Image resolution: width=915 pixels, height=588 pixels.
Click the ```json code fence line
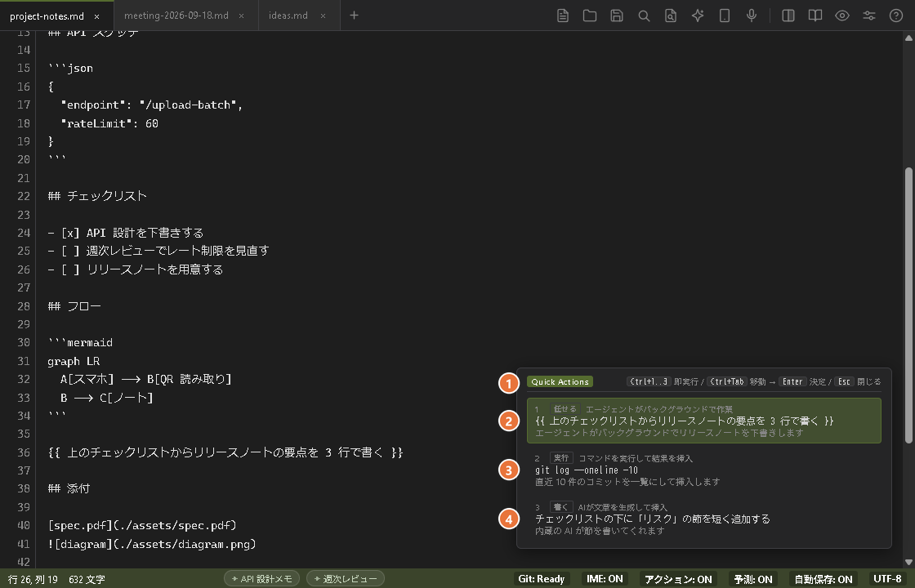point(70,69)
